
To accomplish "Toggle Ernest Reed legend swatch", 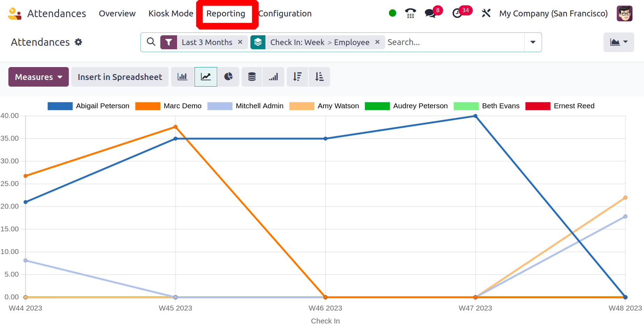I will tap(538, 106).
